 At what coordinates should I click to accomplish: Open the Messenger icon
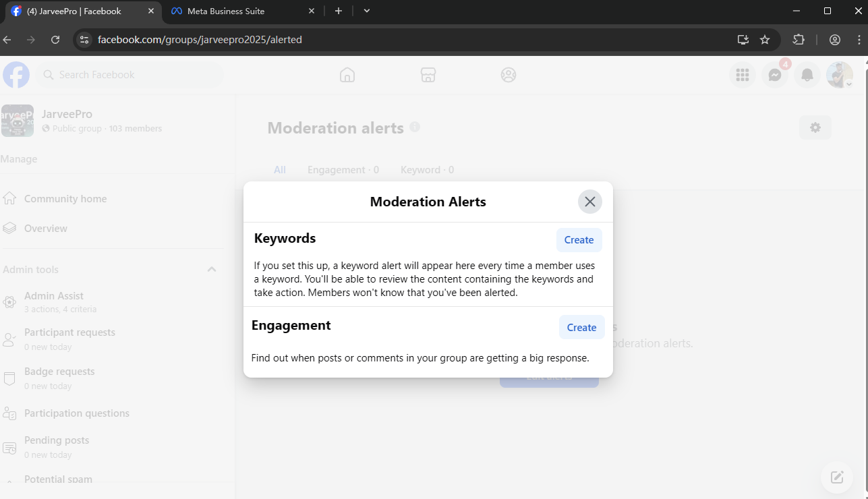point(775,75)
